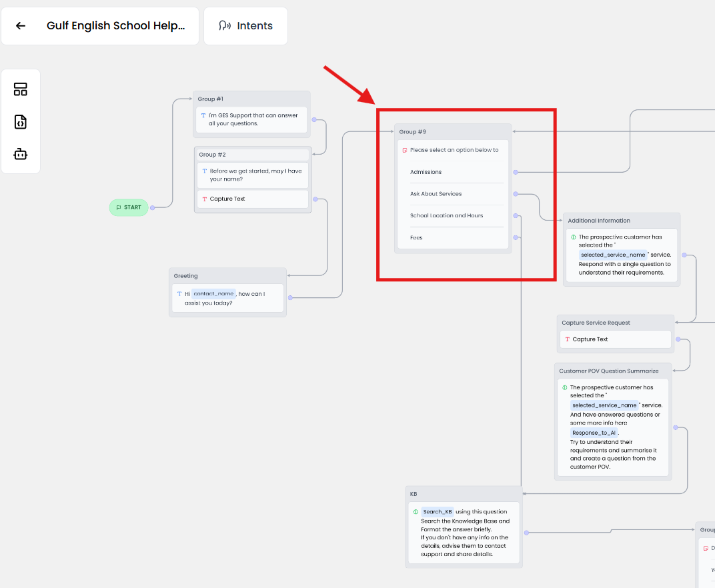Open the layout templates sidebar icon
Image resolution: width=715 pixels, height=588 pixels.
(21, 89)
